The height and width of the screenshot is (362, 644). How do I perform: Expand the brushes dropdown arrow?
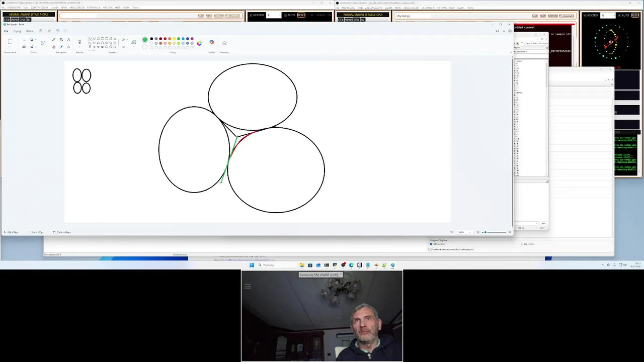pyautogui.click(x=79, y=46)
